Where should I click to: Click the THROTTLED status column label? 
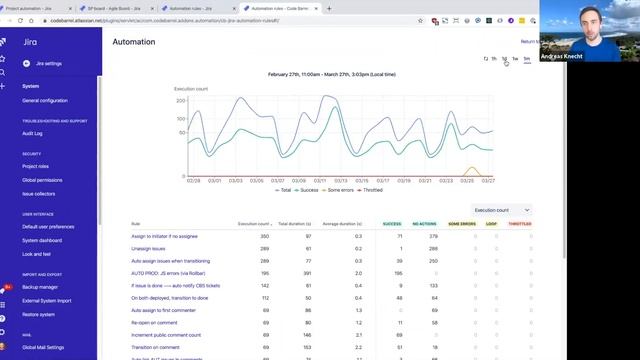520,224
